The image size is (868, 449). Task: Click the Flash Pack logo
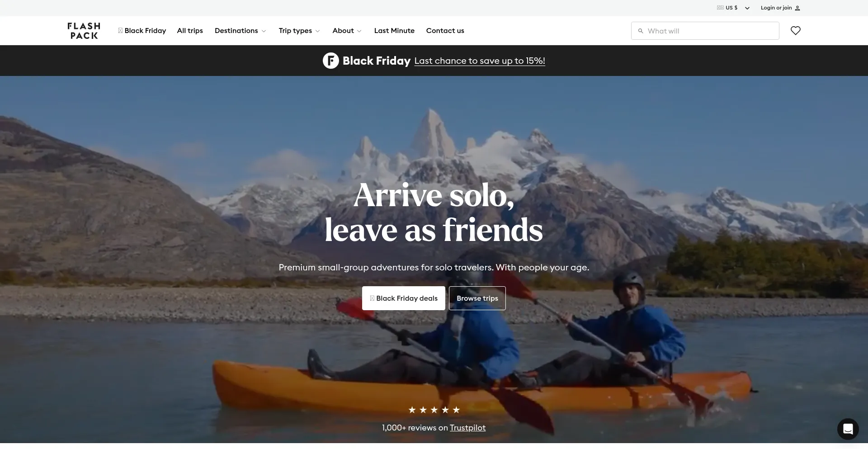[x=84, y=31]
